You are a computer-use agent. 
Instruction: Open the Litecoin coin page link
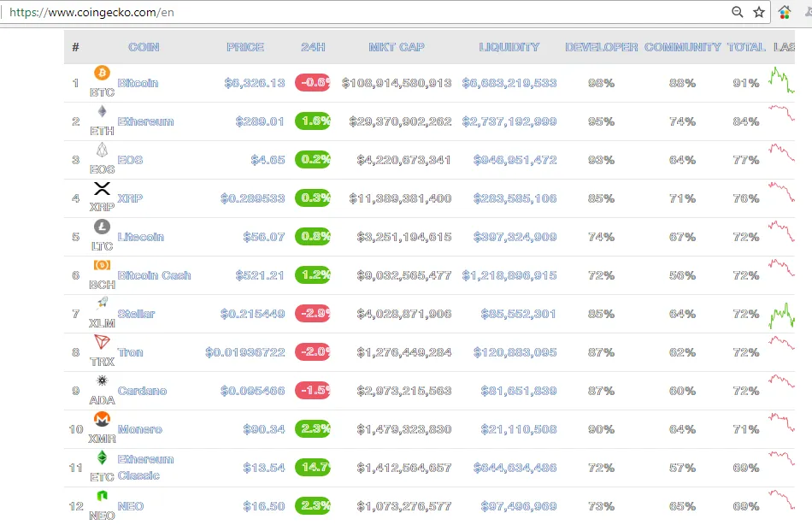pos(141,237)
